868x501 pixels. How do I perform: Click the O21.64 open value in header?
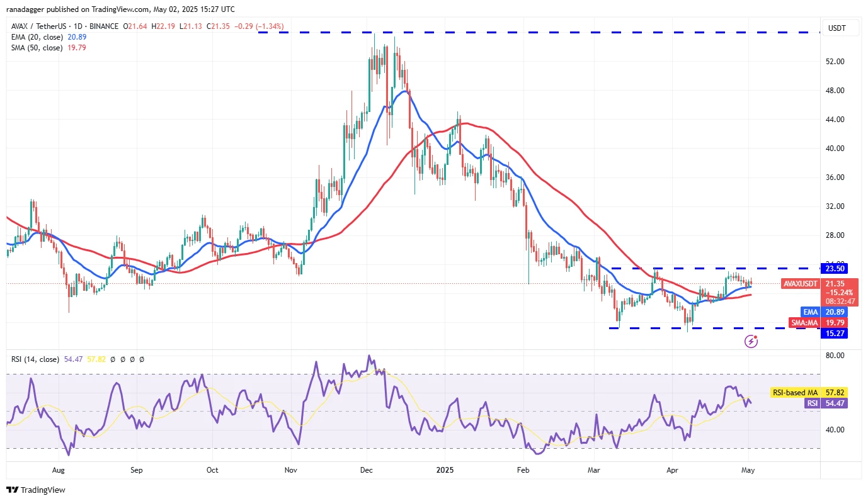tap(135, 26)
